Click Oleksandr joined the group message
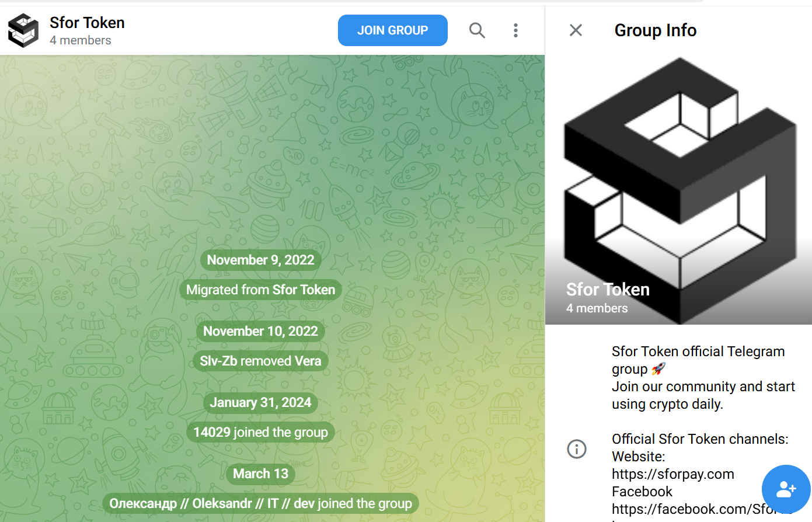812x522 pixels. [x=260, y=504]
